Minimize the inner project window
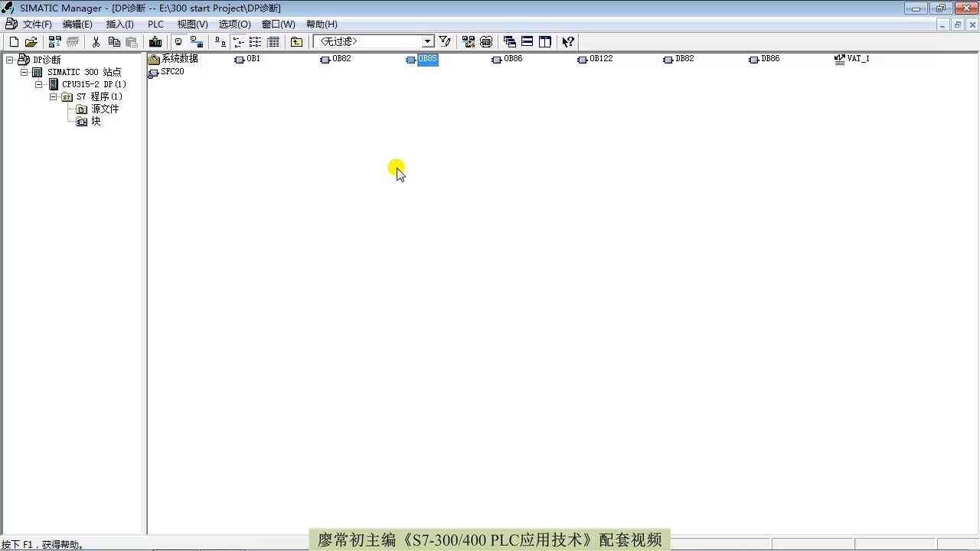This screenshot has height=551, width=980. click(x=943, y=24)
